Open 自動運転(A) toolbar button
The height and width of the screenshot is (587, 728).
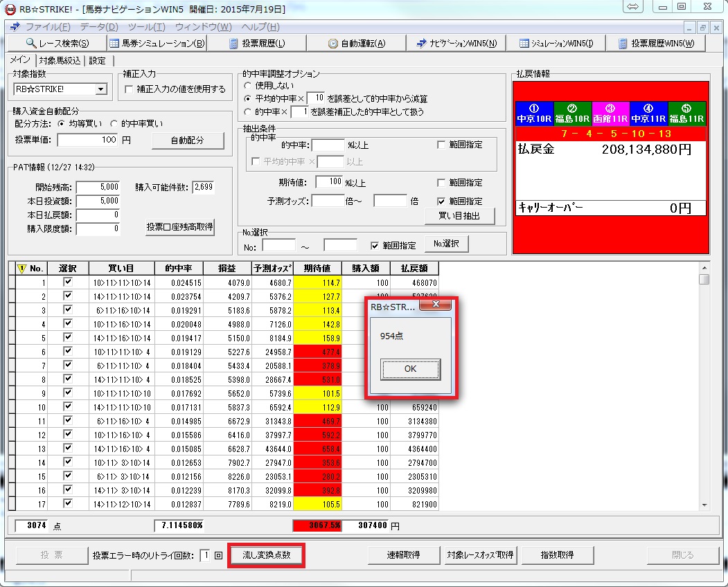click(x=356, y=43)
